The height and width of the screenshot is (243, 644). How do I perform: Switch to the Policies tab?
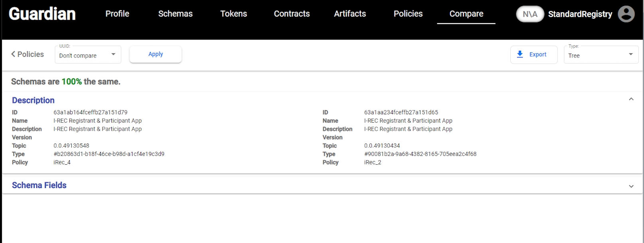coord(408,14)
